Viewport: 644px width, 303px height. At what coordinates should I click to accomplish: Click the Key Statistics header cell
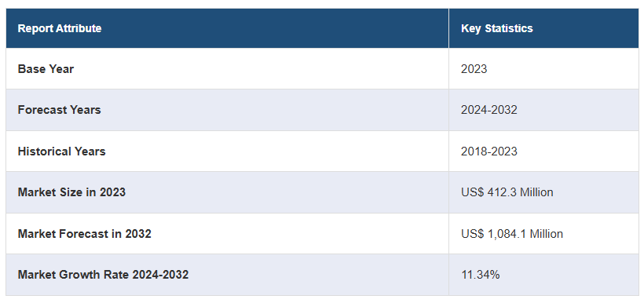point(543,28)
